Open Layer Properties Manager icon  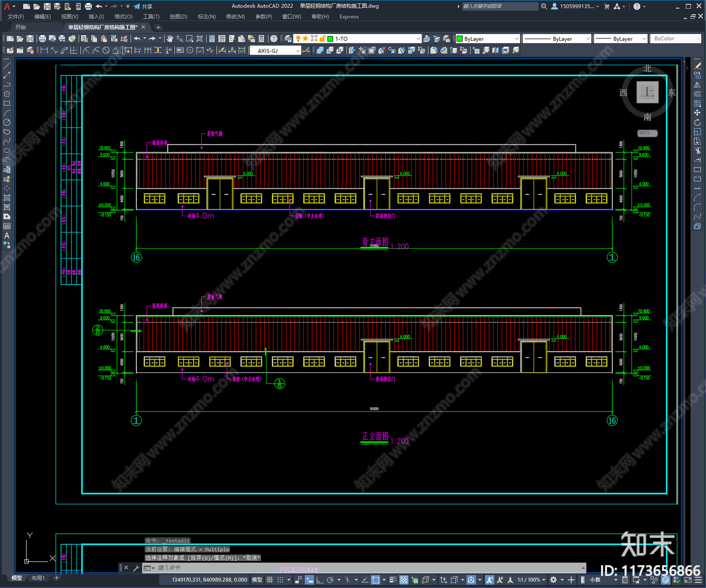(288, 39)
